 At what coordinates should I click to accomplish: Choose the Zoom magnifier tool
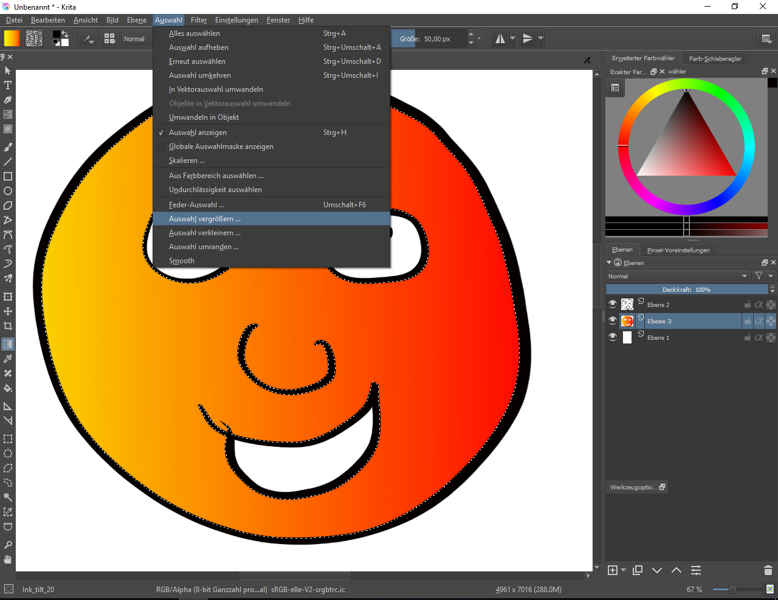pyautogui.click(x=8, y=545)
